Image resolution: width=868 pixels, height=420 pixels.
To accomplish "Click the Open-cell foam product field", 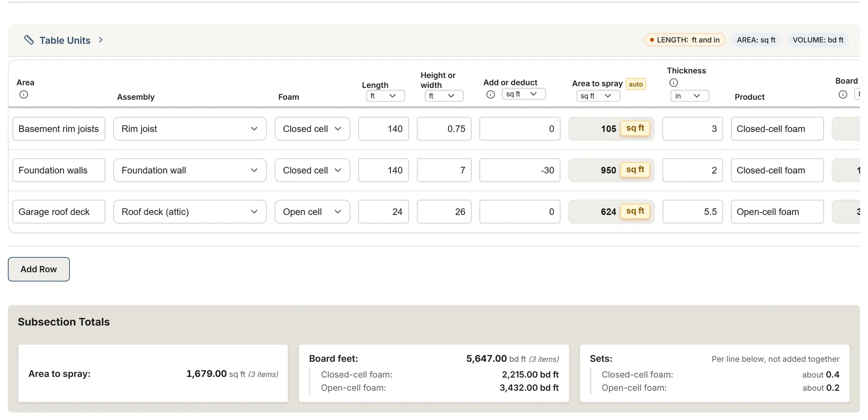I will point(777,212).
